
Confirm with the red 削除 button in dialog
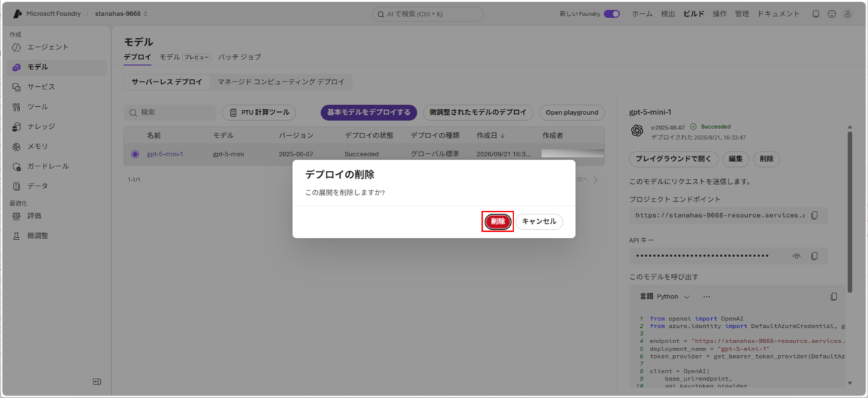(497, 221)
